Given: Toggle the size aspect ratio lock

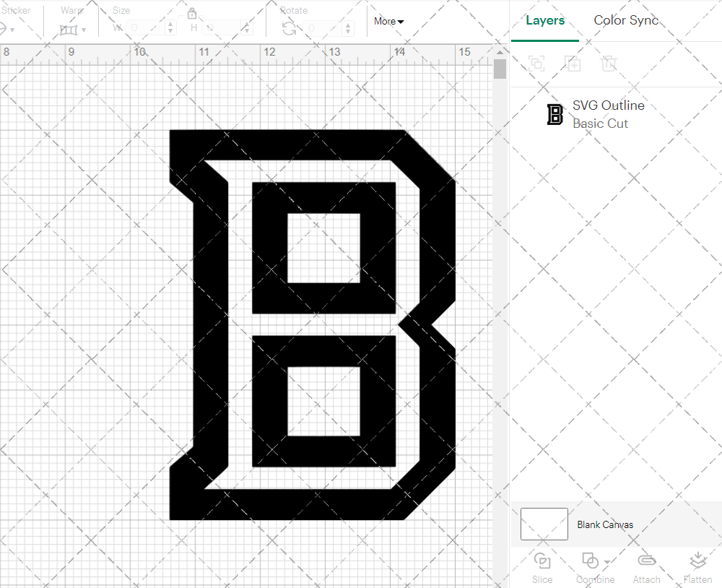Looking at the screenshot, I should click(x=192, y=14).
